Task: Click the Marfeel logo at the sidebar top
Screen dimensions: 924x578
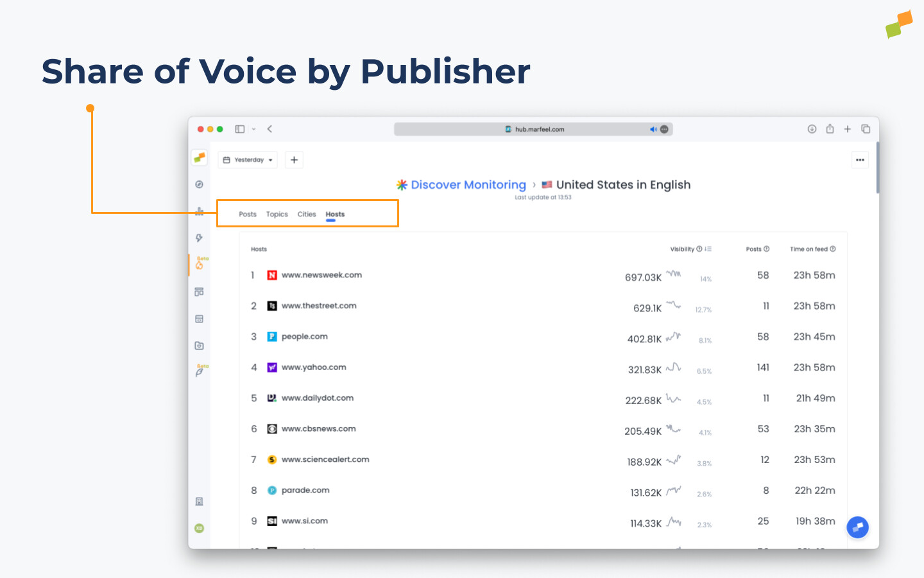Action: 199,157
